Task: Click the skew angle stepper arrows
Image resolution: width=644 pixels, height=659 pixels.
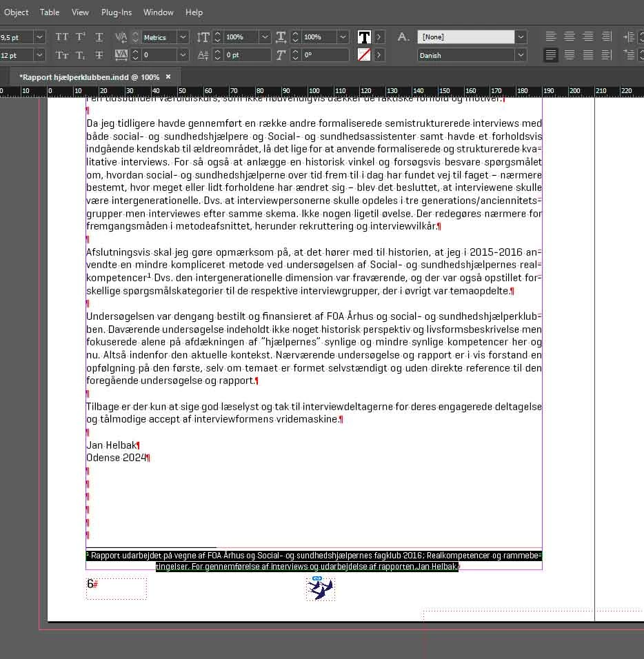Action: point(296,55)
